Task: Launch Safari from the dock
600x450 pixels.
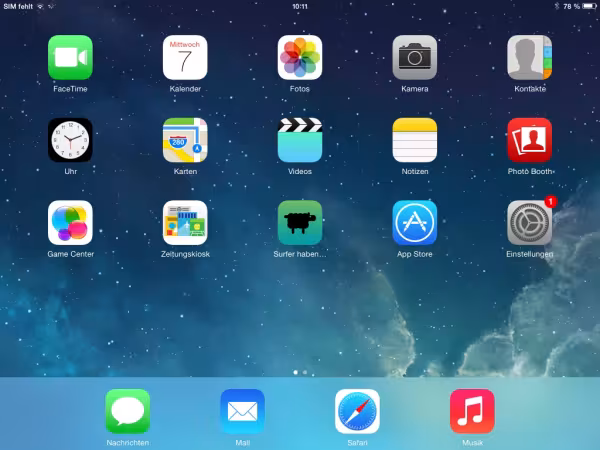Action: pyautogui.click(x=357, y=411)
